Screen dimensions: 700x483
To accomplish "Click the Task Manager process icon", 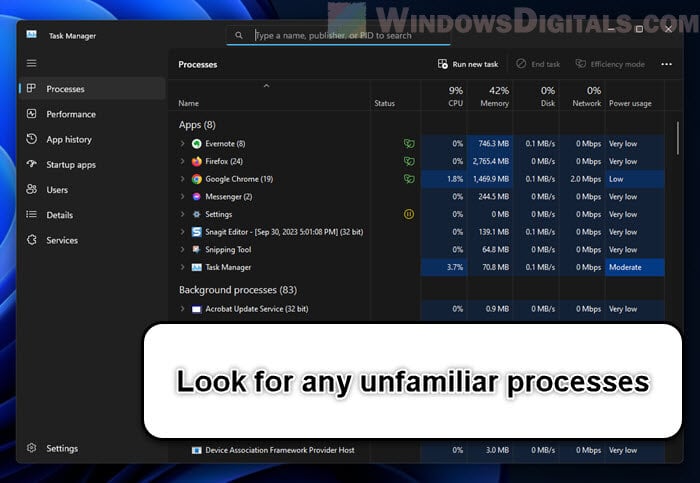I will [x=196, y=267].
